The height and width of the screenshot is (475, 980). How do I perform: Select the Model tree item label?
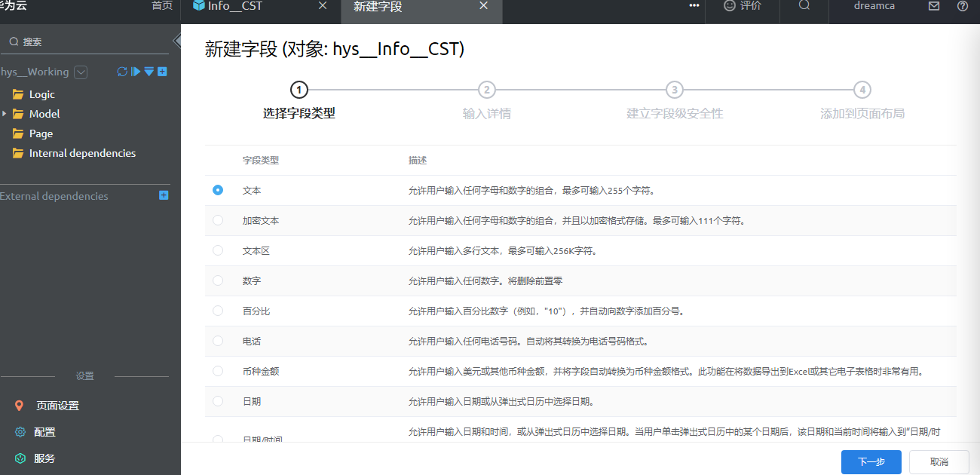[x=44, y=114]
